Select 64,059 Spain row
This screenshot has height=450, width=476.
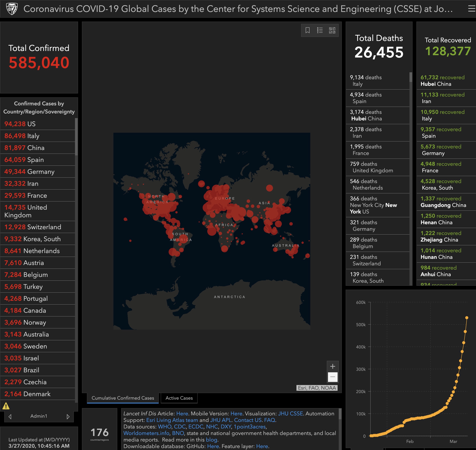click(38, 160)
